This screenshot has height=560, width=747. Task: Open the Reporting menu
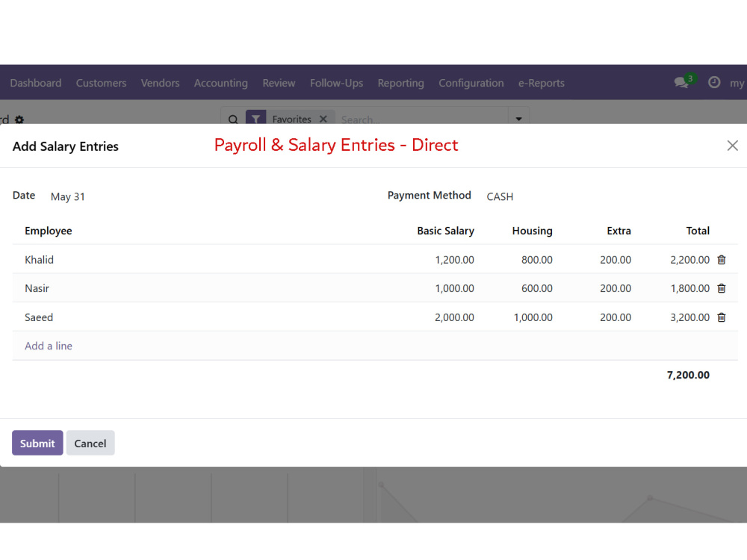coord(400,83)
